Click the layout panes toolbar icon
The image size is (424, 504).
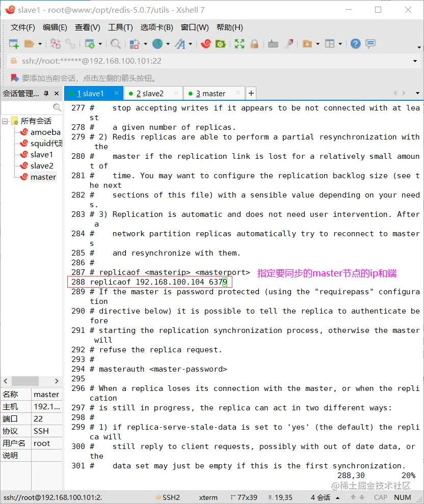point(330,44)
